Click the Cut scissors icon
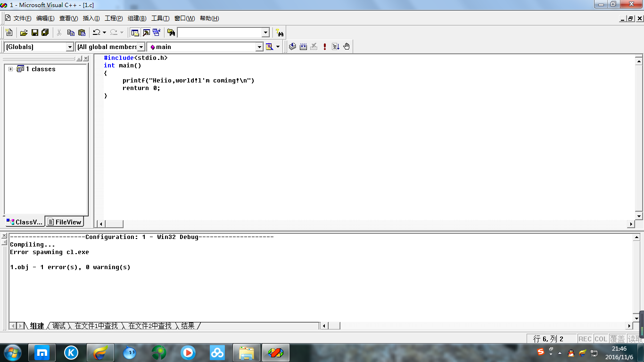 (x=59, y=33)
